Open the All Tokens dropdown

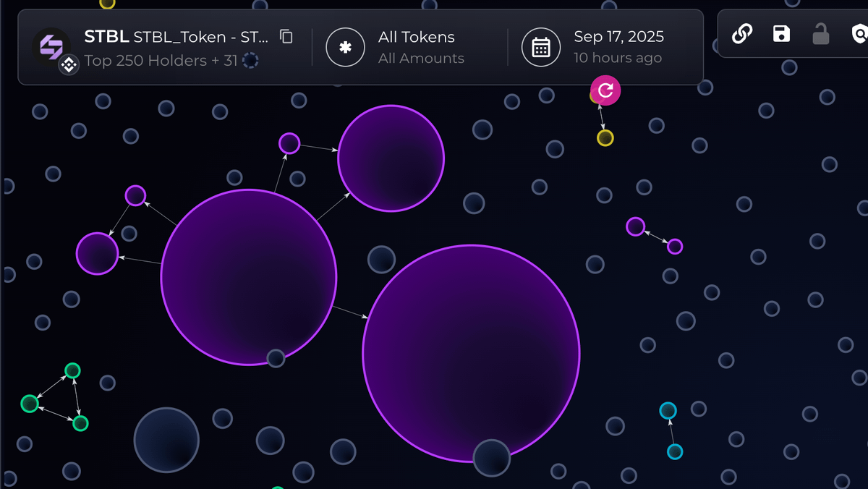(x=416, y=36)
